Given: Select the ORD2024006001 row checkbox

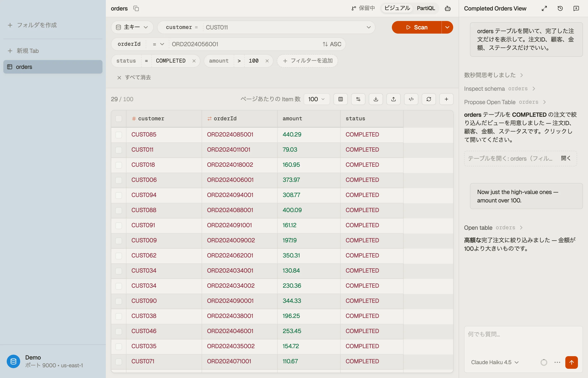Looking at the screenshot, I should pos(118,180).
